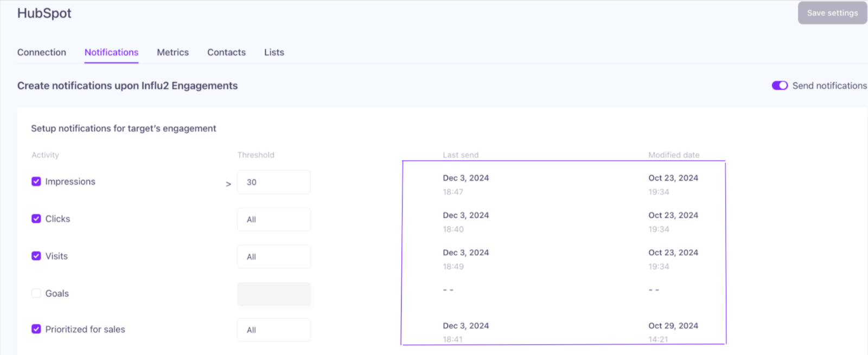
Task: Click Visits last send time 18:49
Action: coord(453,267)
